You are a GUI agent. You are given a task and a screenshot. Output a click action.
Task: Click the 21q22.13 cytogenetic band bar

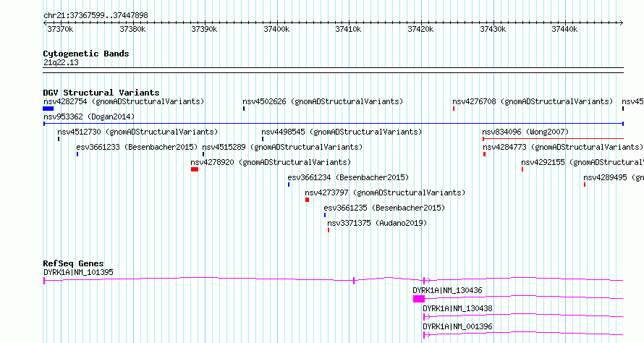click(x=334, y=70)
